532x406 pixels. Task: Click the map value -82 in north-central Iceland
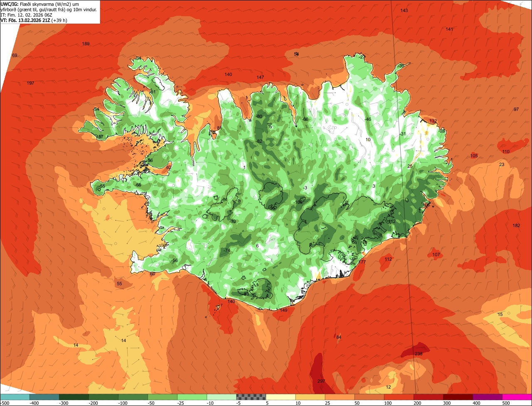[x=259, y=141]
